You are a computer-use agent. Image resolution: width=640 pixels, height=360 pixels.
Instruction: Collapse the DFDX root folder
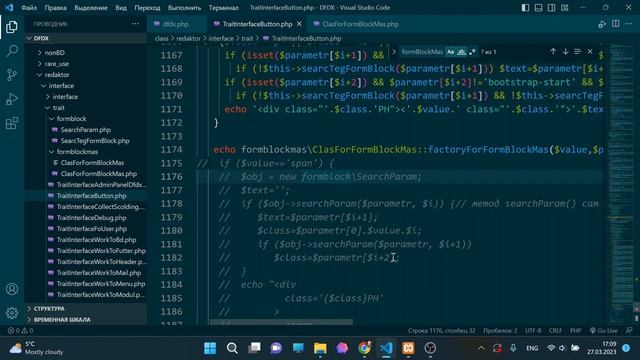pos(85,38)
